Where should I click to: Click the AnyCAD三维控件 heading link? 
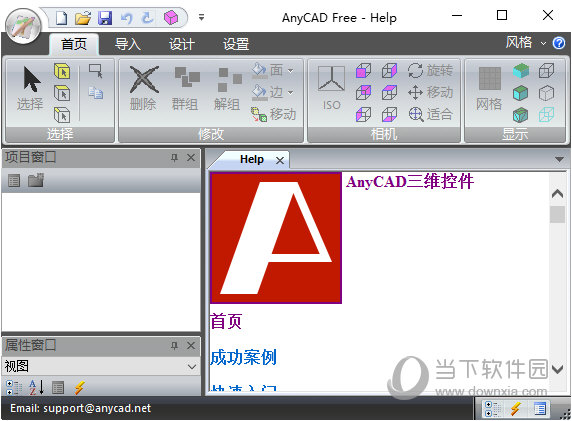point(410,181)
